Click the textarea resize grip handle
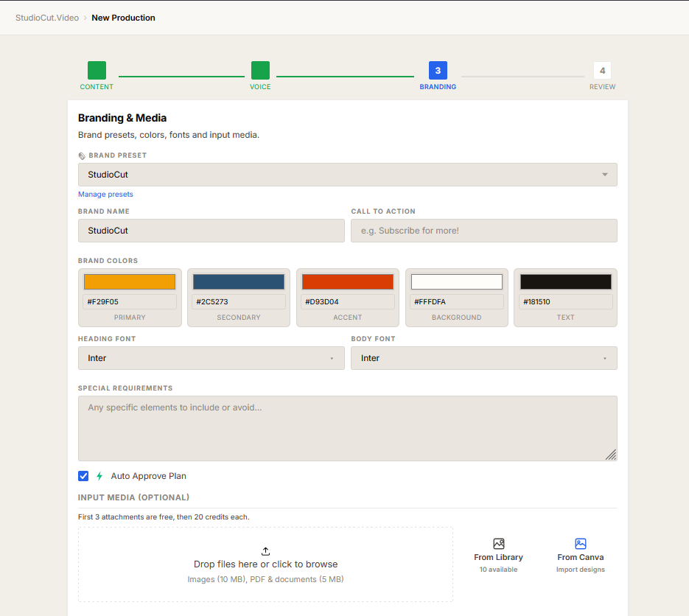Image resolution: width=689 pixels, height=616 pixels. pos(611,455)
